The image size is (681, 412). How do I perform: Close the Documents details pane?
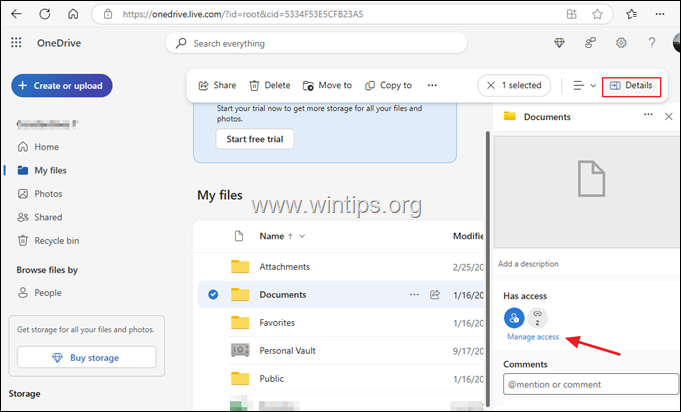668,116
